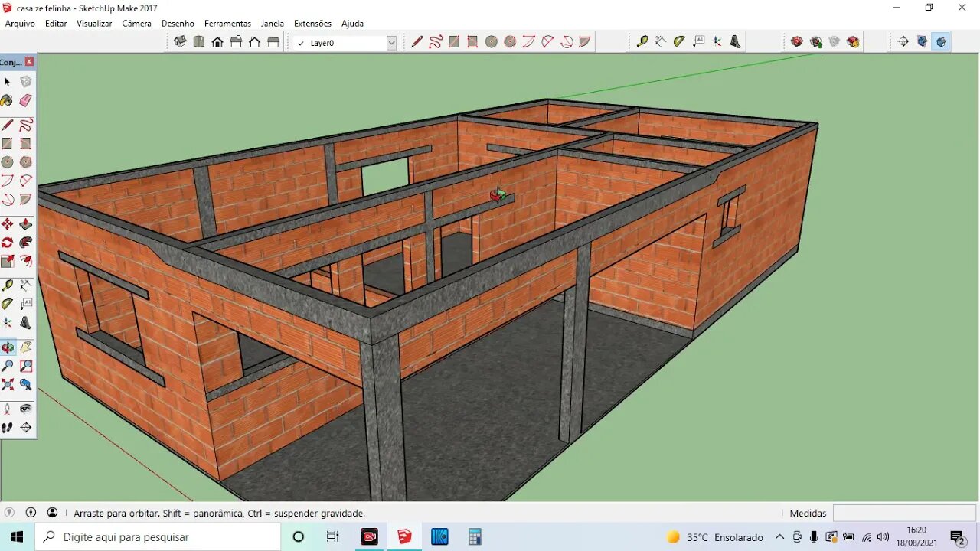This screenshot has height=551, width=980.
Task: Select the Push/Pull tool
Action: click(x=26, y=224)
